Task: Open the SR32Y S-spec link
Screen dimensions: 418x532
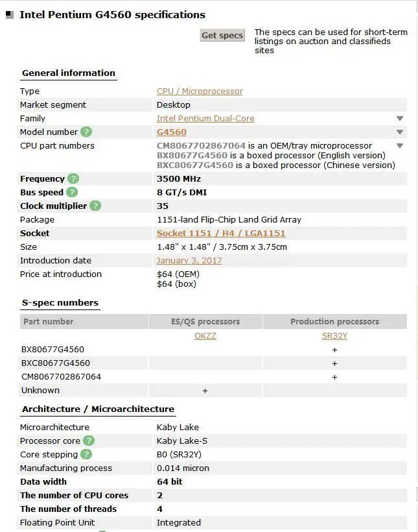Action: (x=335, y=336)
